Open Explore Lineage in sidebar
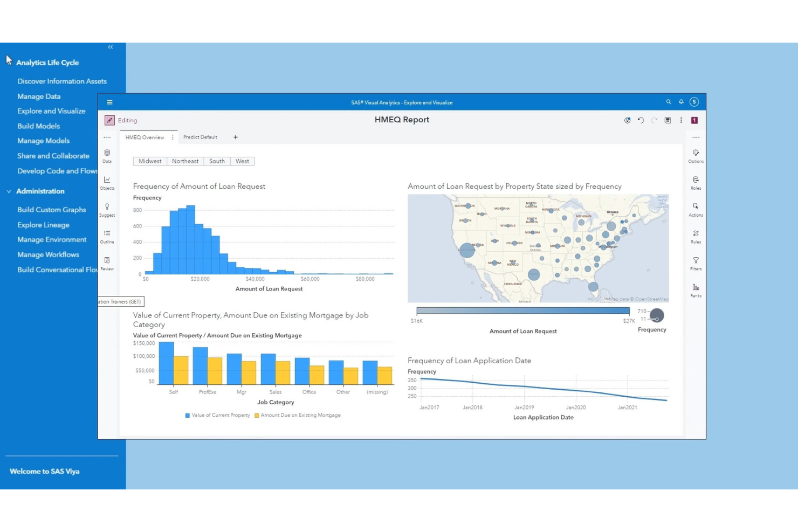The image size is (798, 532). point(43,225)
